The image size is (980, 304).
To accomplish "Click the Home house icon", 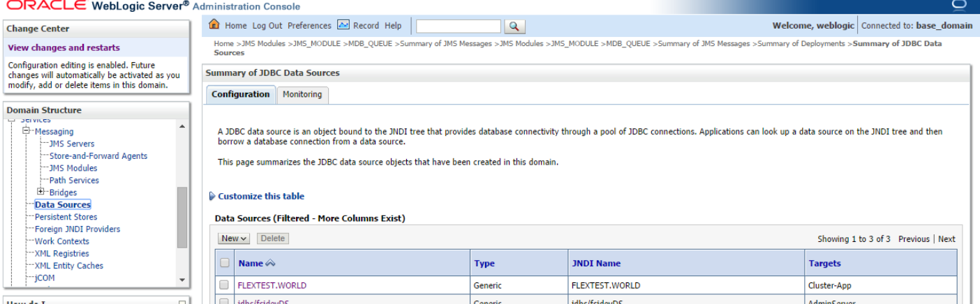I will [215, 25].
